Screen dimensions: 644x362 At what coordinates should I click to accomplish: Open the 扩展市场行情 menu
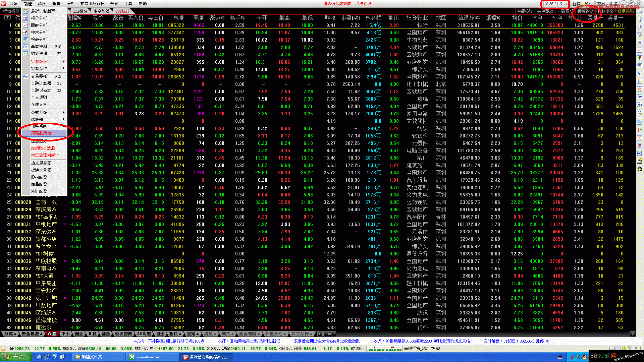pos(92,4)
